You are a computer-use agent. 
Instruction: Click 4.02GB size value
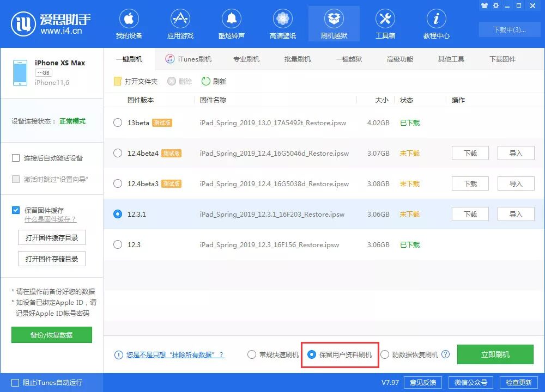pyautogui.click(x=378, y=122)
